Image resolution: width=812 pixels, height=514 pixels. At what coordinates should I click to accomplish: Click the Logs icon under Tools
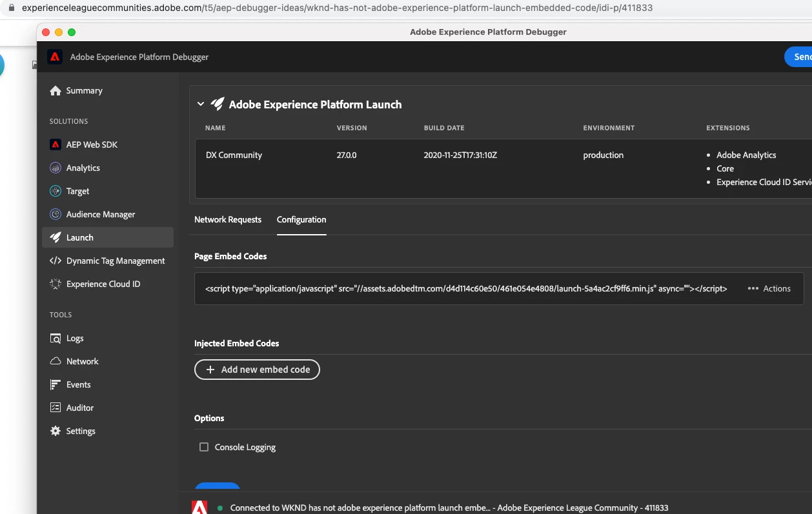(56, 339)
